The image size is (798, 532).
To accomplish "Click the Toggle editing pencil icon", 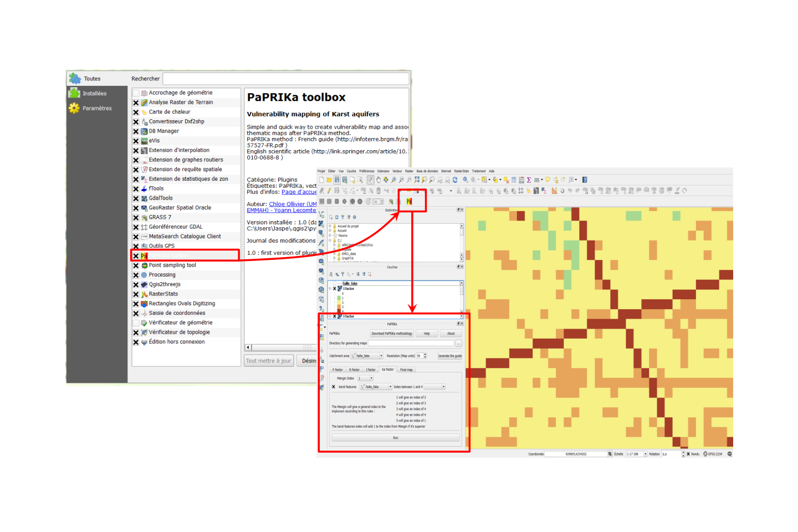I will (x=329, y=191).
